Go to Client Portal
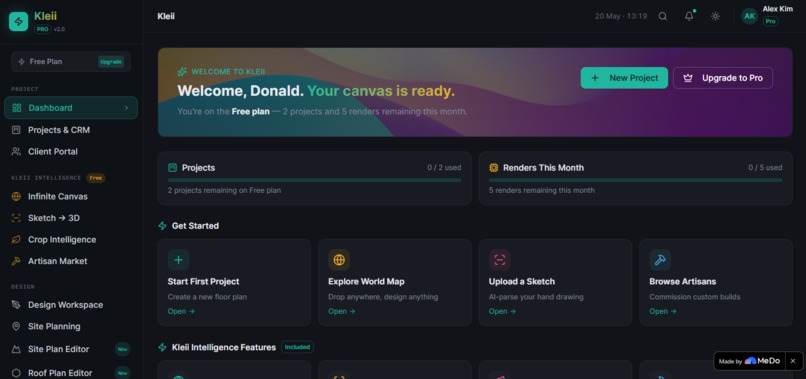This screenshot has height=379, width=806. (x=71, y=152)
